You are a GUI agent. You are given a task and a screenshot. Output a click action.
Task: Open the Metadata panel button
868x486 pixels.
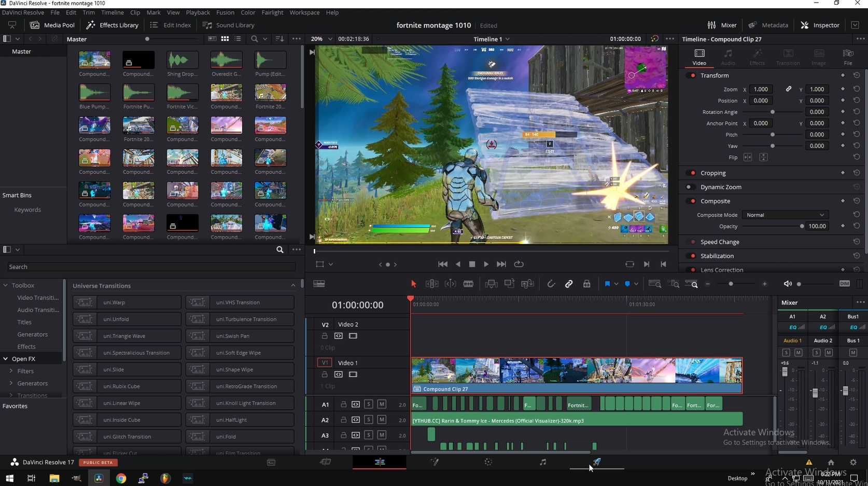pyautogui.click(x=768, y=25)
